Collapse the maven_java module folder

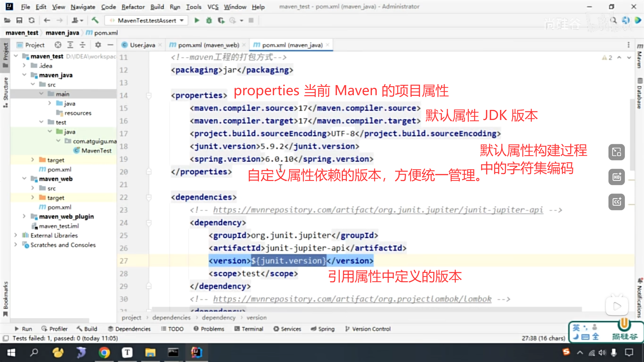coord(24,75)
